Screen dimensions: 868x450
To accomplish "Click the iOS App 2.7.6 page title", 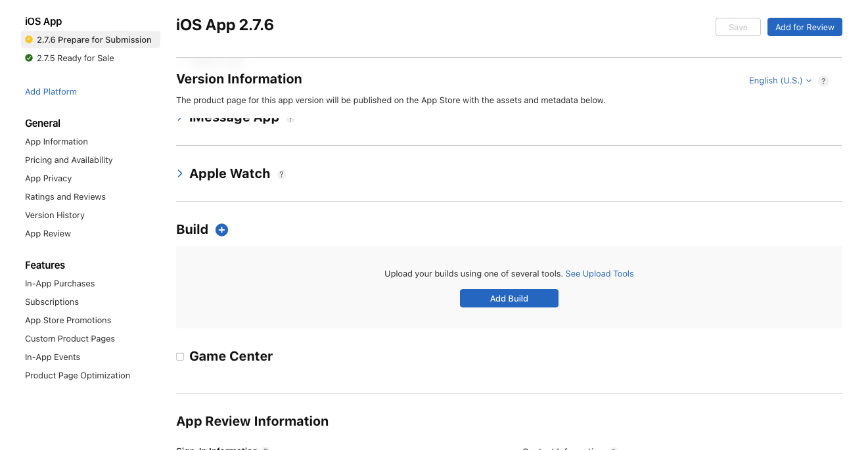I will (x=225, y=25).
